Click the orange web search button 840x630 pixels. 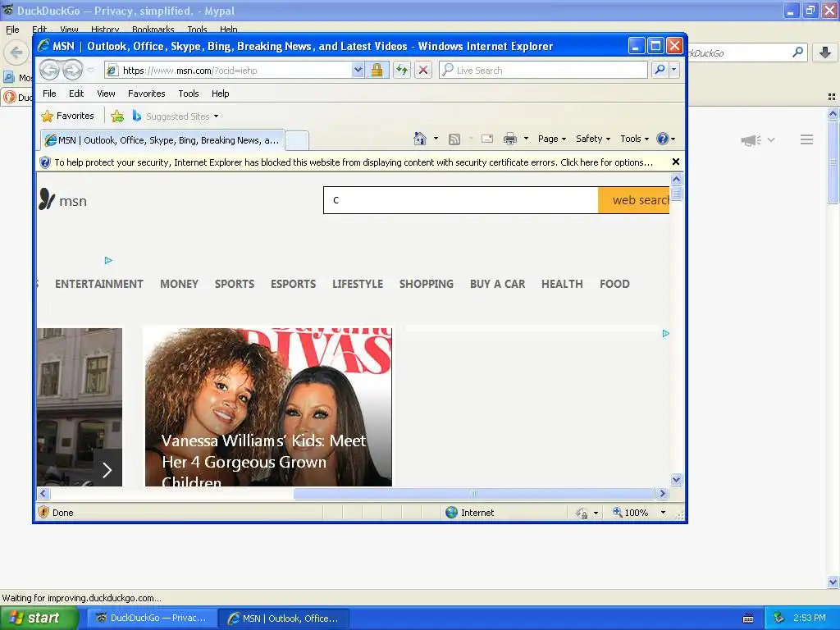tap(634, 200)
